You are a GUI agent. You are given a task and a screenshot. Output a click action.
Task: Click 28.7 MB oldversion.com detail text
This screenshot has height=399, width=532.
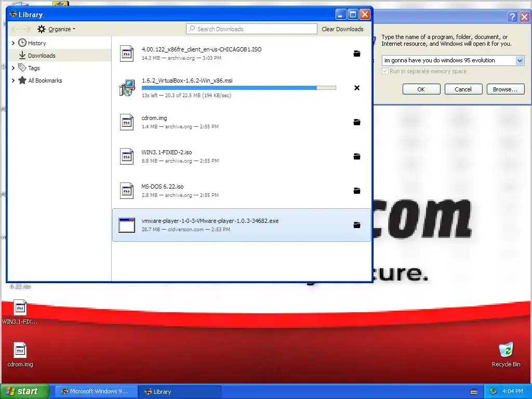[185, 229]
